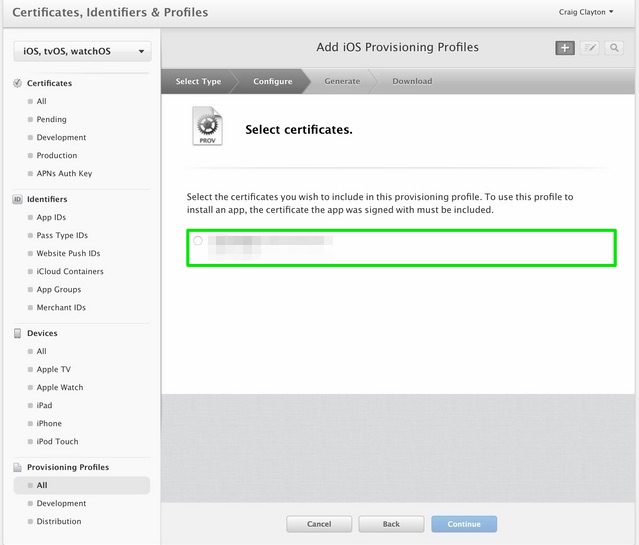Image resolution: width=639 pixels, height=545 pixels.
Task: Open Apple Watch devices
Action: click(59, 387)
